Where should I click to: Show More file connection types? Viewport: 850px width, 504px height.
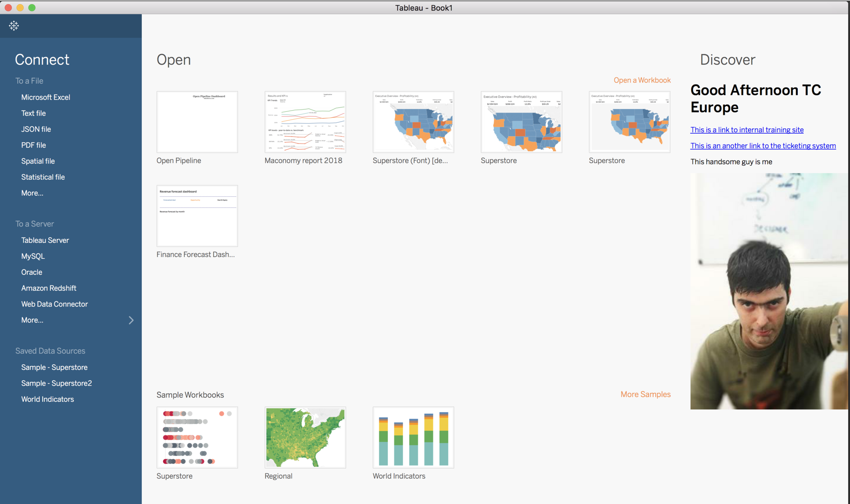point(32,193)
